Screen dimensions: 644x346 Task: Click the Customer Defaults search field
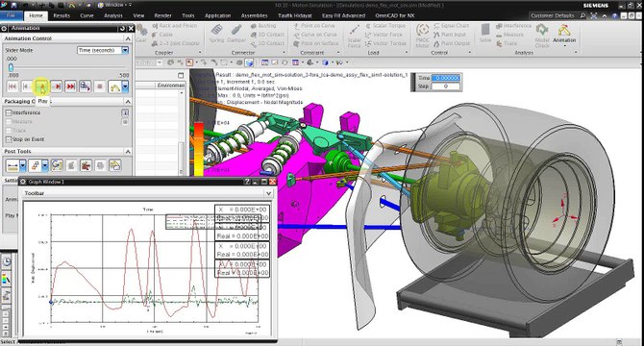557,15
